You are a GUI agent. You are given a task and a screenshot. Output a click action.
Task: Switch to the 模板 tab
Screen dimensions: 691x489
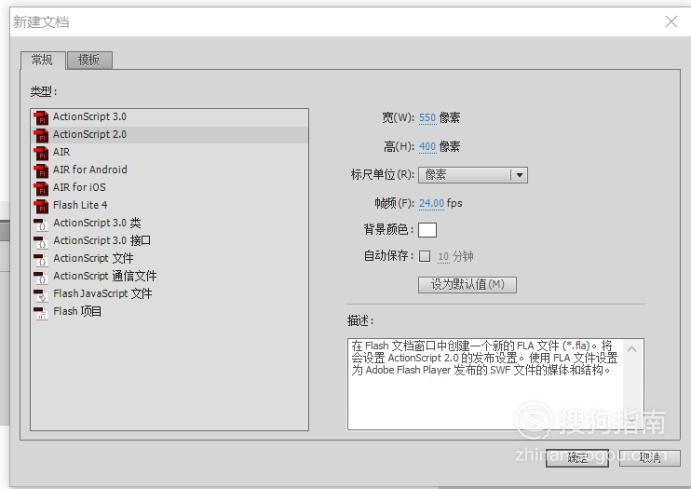click(89, 60)
